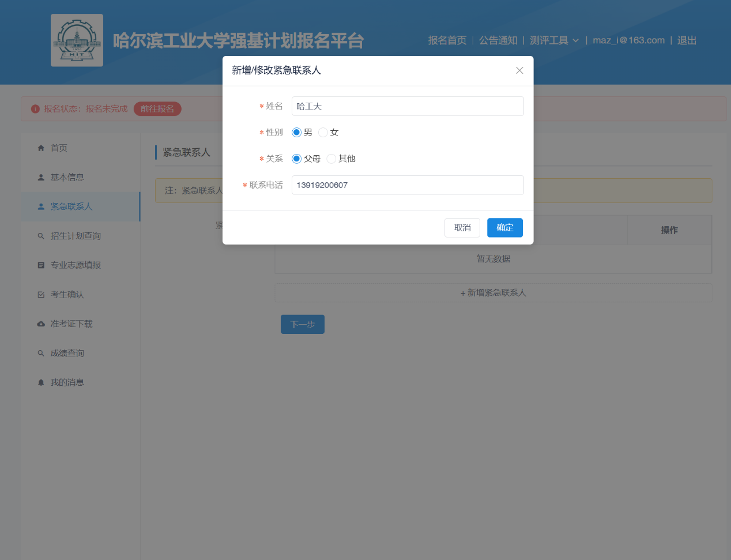
Task: Click the search icon beside 招生计划查询
Action: [41, 236]
